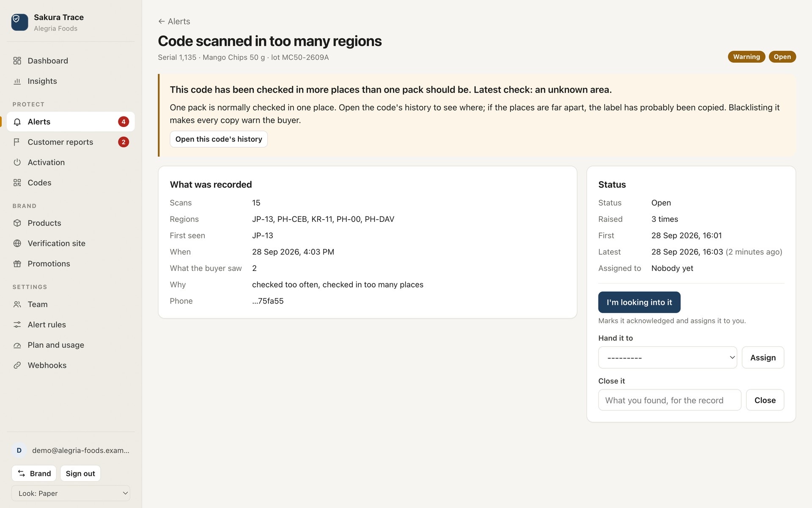This screenshot has height=508, width=812.
Task: Click the Brand switch button
Action: coord(34,473)
